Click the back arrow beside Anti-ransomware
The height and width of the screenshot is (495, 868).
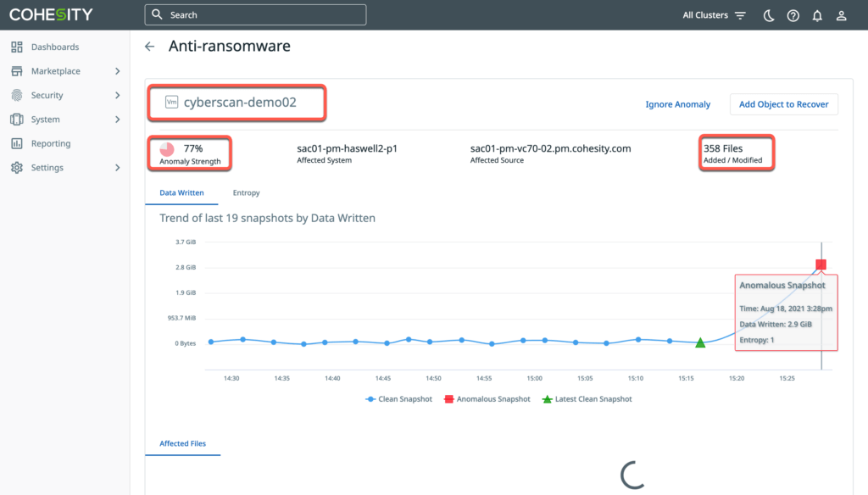tap(150, 47)
